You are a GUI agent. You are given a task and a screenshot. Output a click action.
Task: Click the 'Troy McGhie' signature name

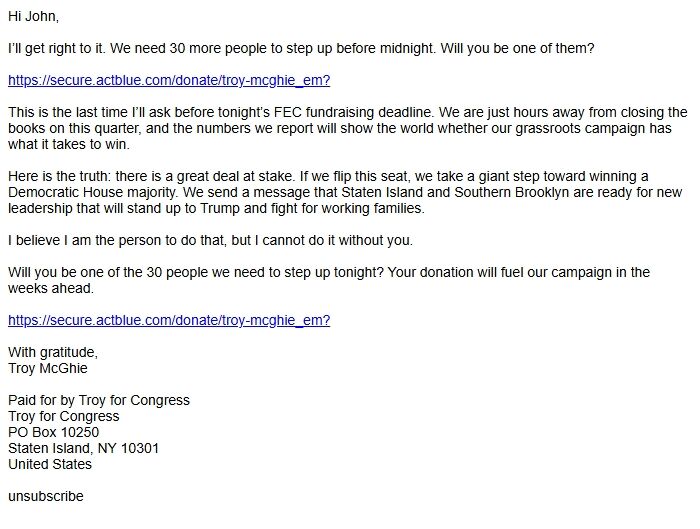(x=48, y=368)
